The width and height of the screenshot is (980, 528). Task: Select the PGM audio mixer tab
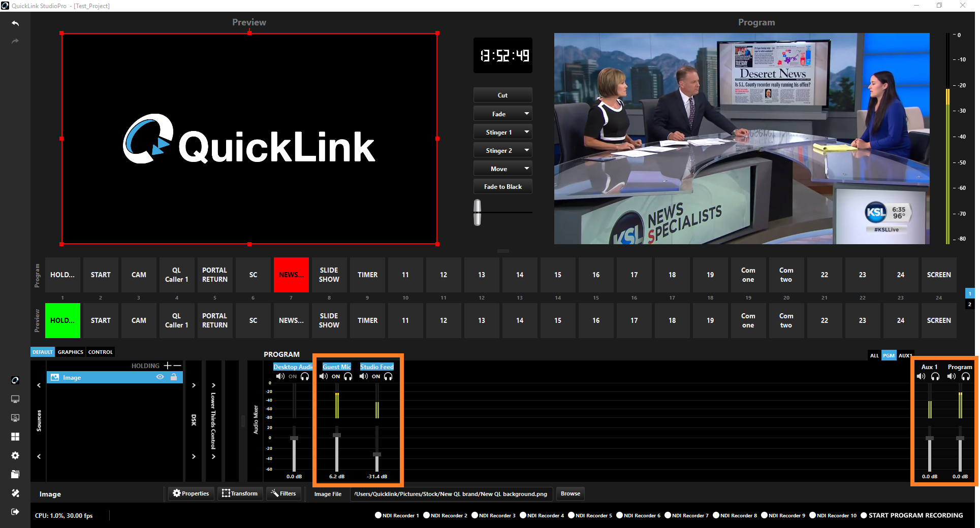point(889,355)
